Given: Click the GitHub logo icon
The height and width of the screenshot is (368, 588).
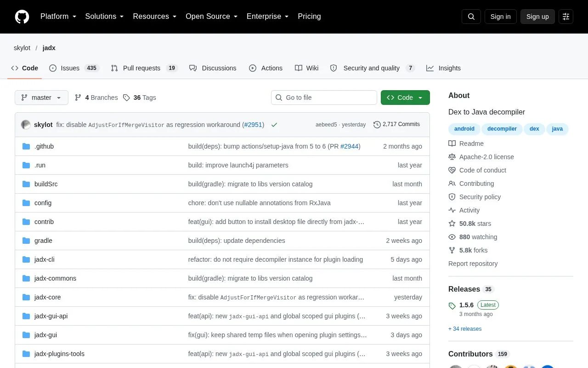Looking at the screenshot, I should point(22,17).
